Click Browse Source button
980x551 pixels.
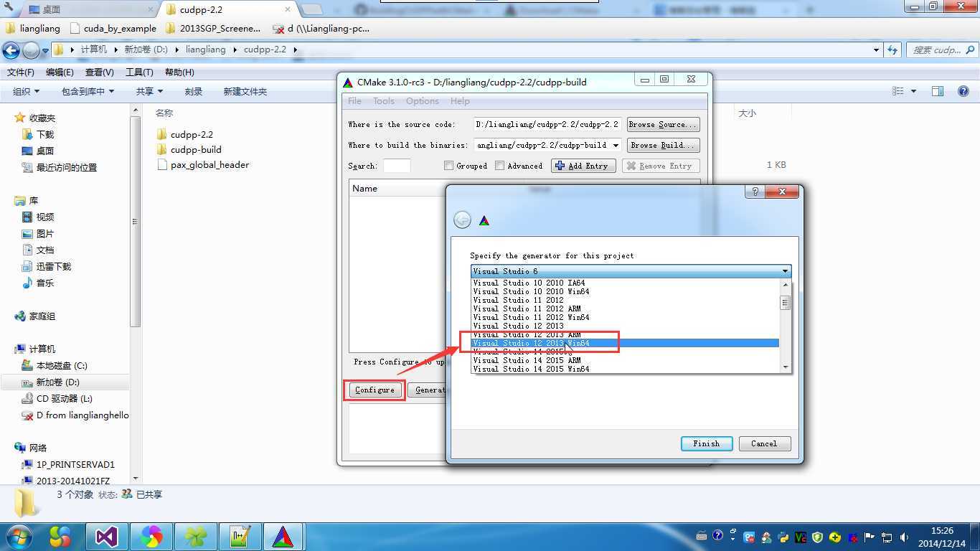tap(663, 124)
